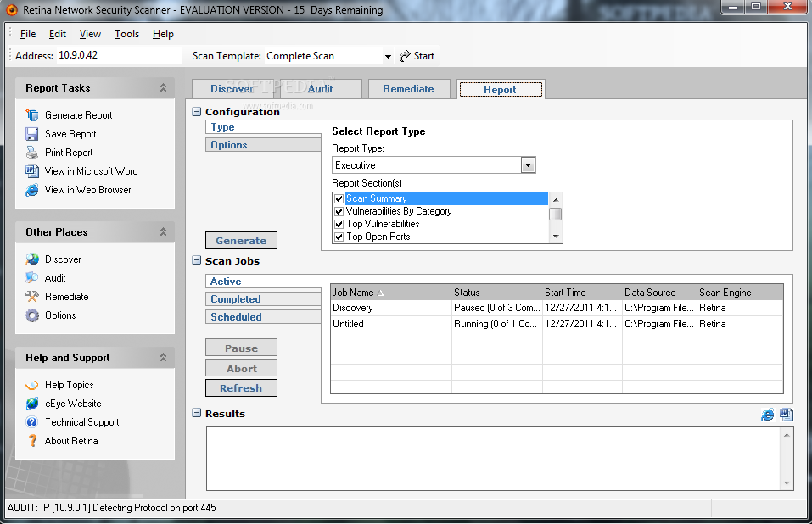The width and height of the screenshot is (812, 524).
Task: Click the Retina application icon in title bar
Action: tap(11, 10)
